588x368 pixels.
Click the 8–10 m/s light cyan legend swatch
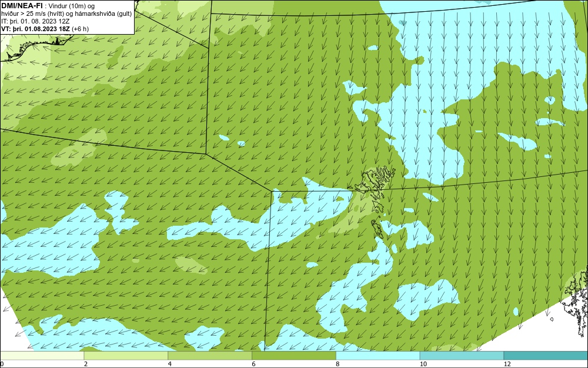coord(378,356)
